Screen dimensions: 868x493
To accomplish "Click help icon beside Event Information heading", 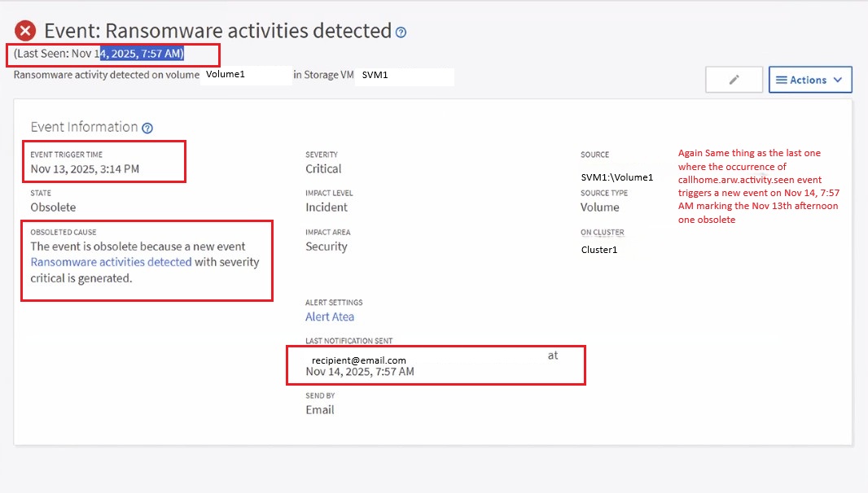I will pos(147,128).
